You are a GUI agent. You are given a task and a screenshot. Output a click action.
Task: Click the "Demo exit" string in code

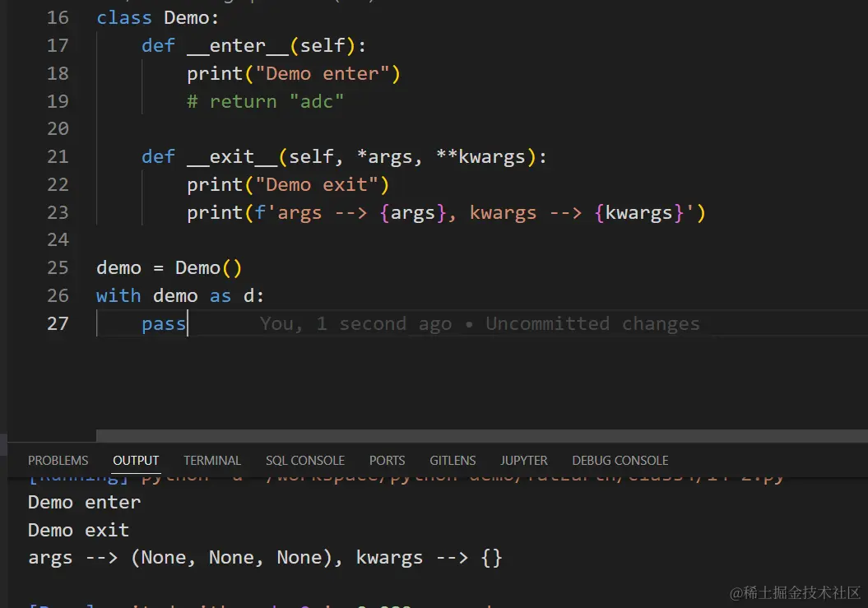tap(316, 184)
